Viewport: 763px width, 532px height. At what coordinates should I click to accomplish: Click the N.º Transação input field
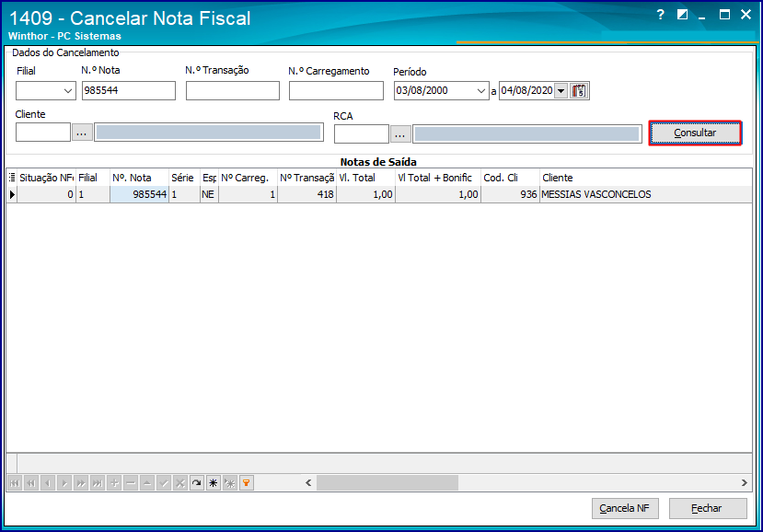coord(233,91)
